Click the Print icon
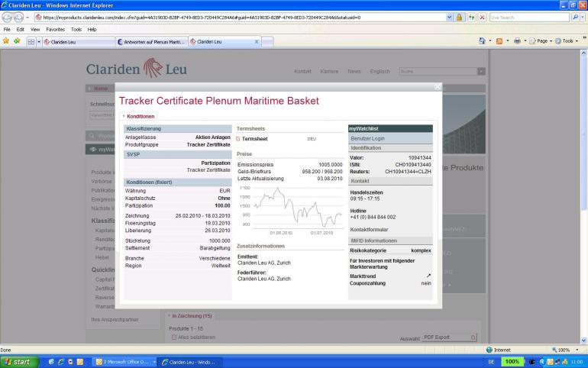The image size is (588, 368). point(517,41)
